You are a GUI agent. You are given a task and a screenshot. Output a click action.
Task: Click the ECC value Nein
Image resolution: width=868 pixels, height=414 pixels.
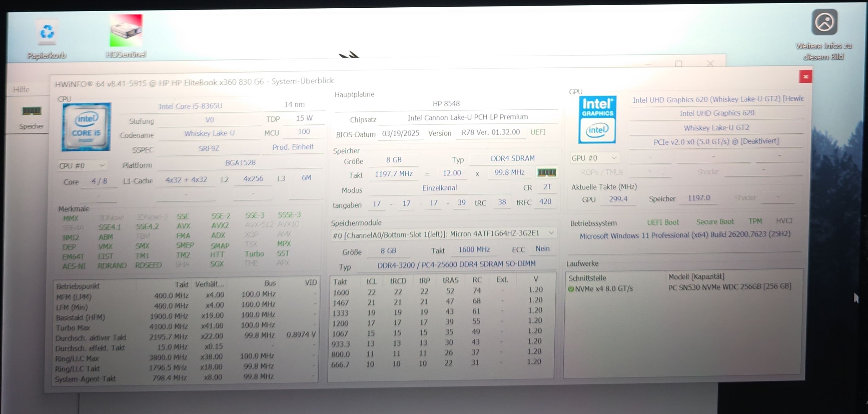pos(543,249)
